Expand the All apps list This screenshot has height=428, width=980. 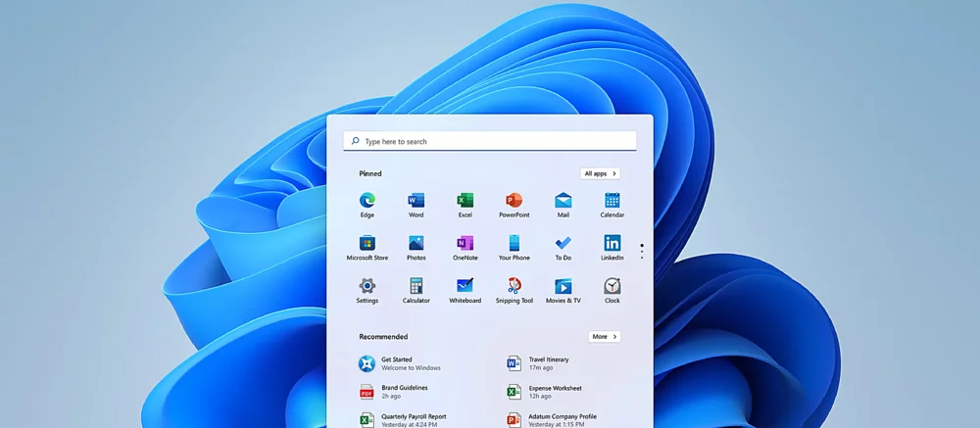[x=600, y=173]
